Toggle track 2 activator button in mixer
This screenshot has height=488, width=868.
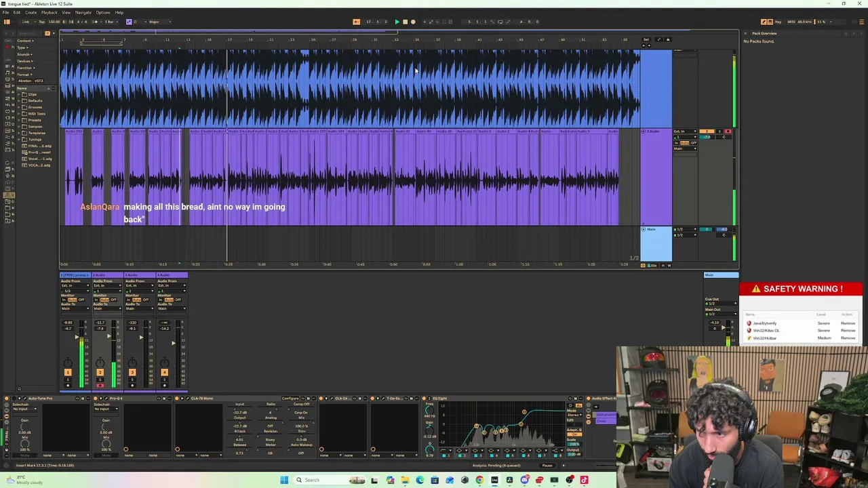[x=100, y=372]
